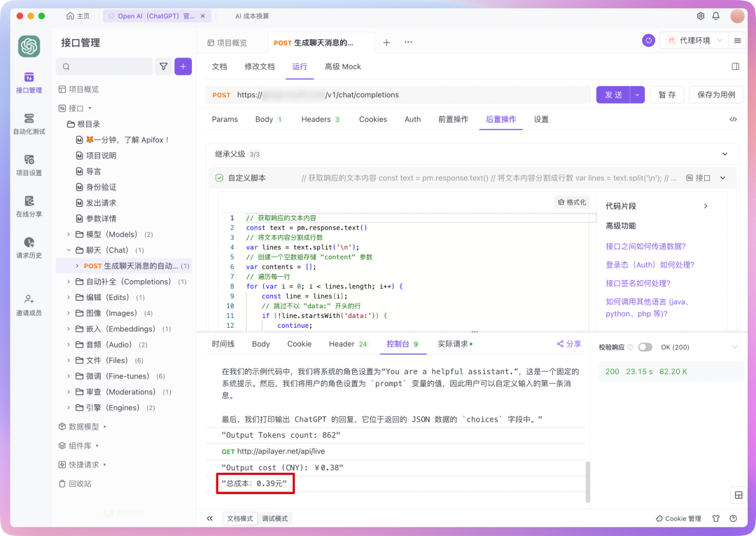Click the filter icon beside search box

point(163,67)
